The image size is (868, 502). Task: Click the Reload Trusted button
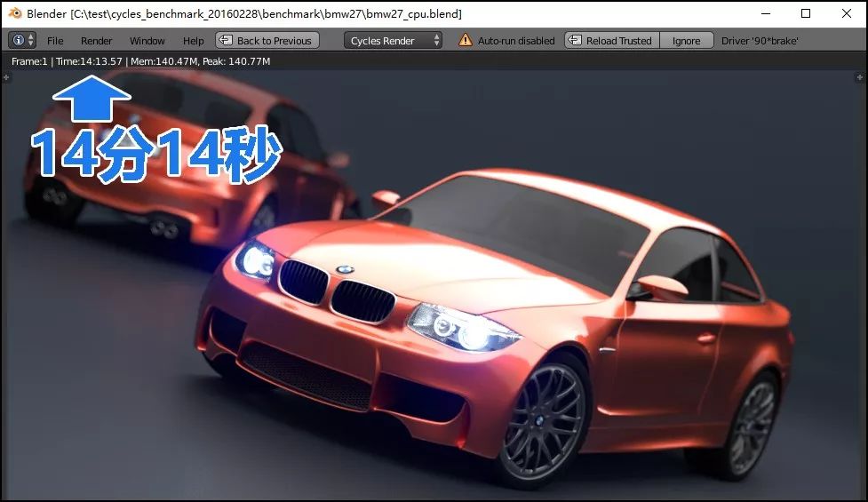(x=612, y=40)
